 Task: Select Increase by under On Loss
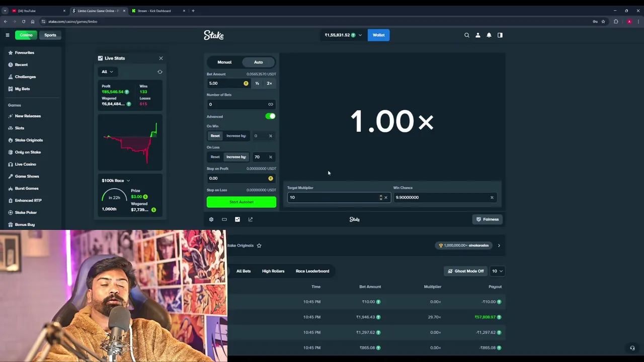(x=236, y=157)
